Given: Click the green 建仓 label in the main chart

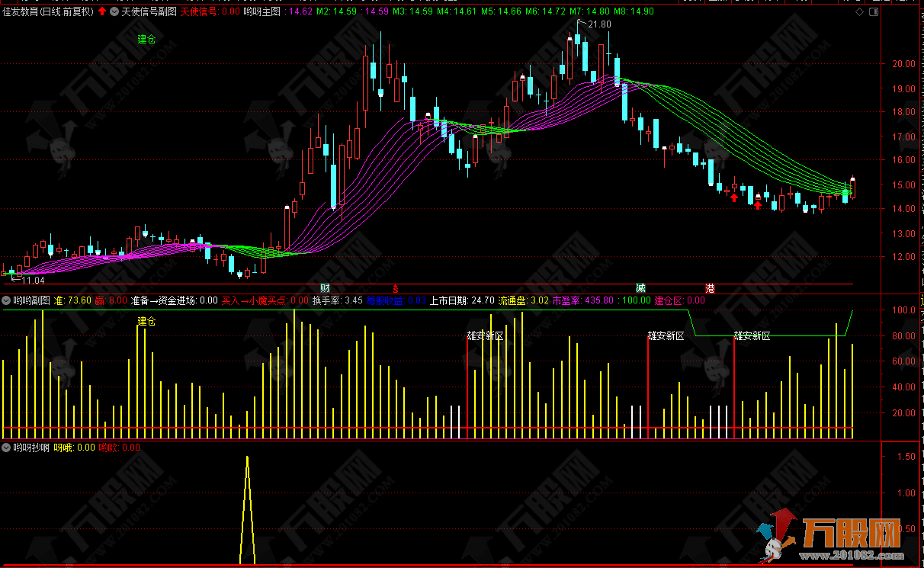Looking at the screenshot, I should click(146, 40).
